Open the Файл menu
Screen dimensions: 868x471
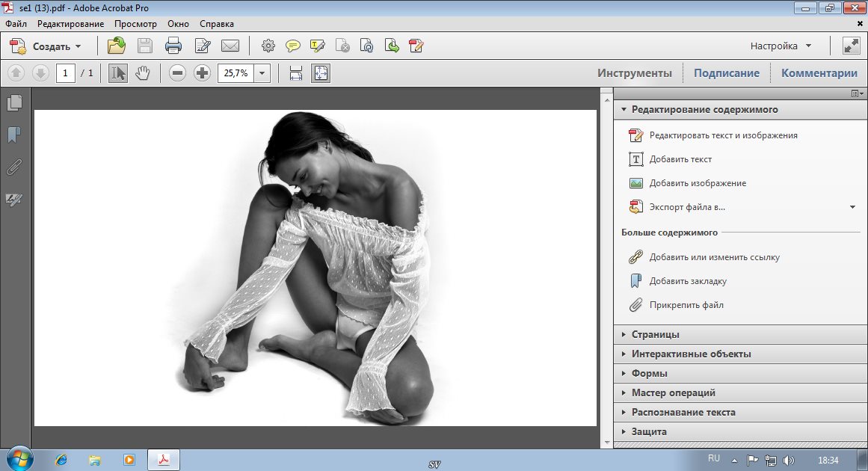[x=16, y=24]
